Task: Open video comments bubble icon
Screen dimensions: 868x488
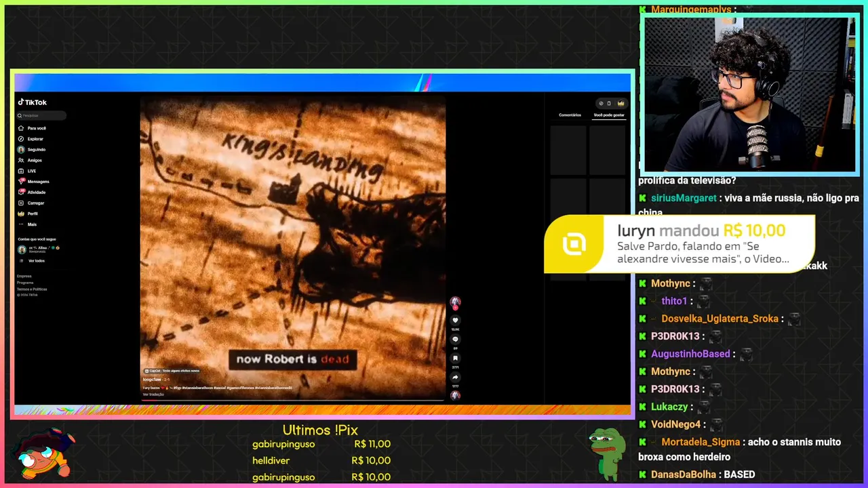Action: click(x=456, y=340)
